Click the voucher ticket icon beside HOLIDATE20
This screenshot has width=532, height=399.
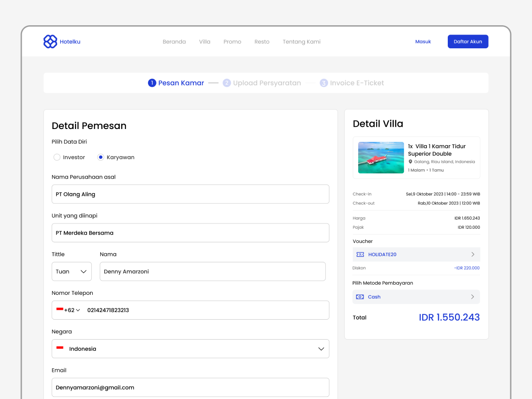tap(360, 254)
